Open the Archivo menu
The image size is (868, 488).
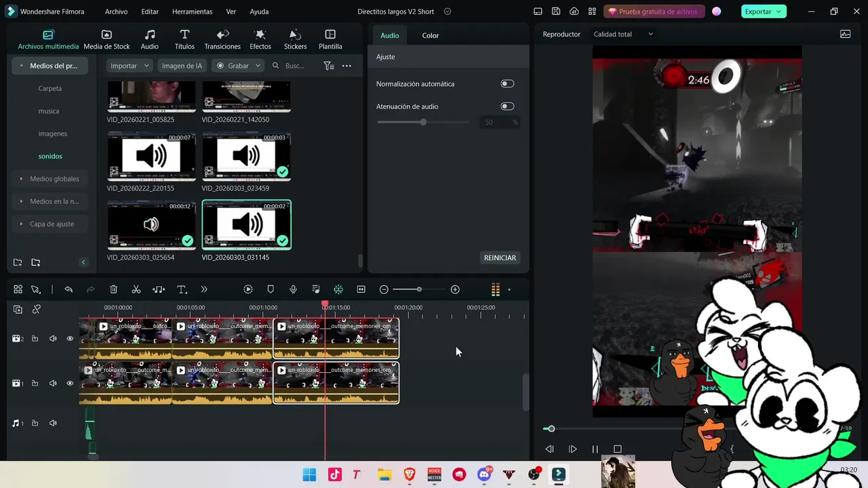tap(116, 12)
